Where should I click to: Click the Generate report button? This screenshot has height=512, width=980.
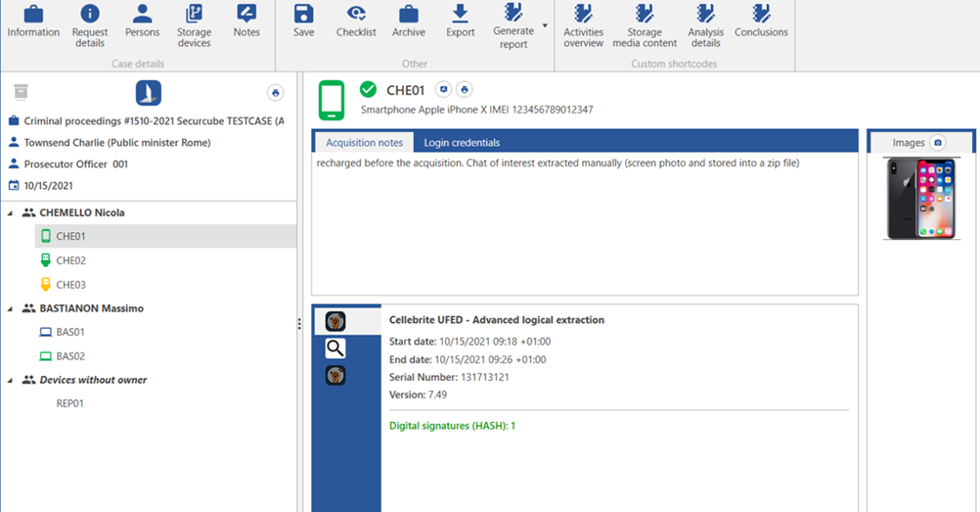(x=513, y=26)
